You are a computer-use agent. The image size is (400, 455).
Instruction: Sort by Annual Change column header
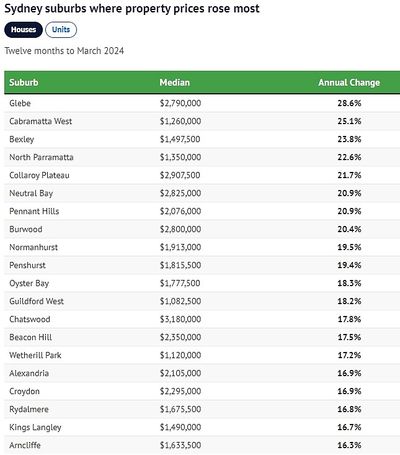coord(349,82)
